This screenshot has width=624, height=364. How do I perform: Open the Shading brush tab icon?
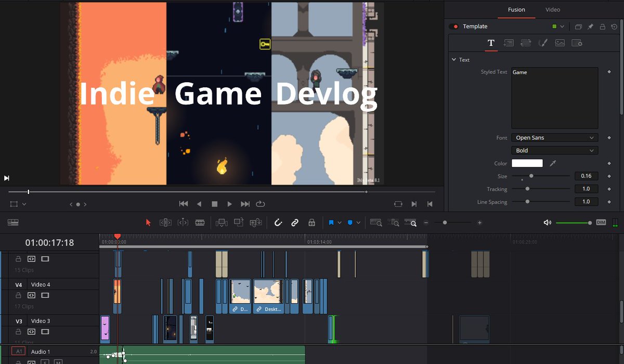[543, 43]
